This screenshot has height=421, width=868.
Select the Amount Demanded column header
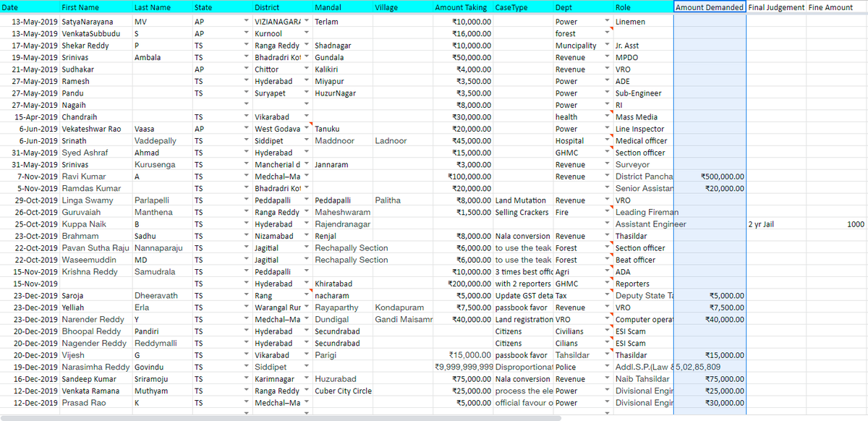pos(710,7)
